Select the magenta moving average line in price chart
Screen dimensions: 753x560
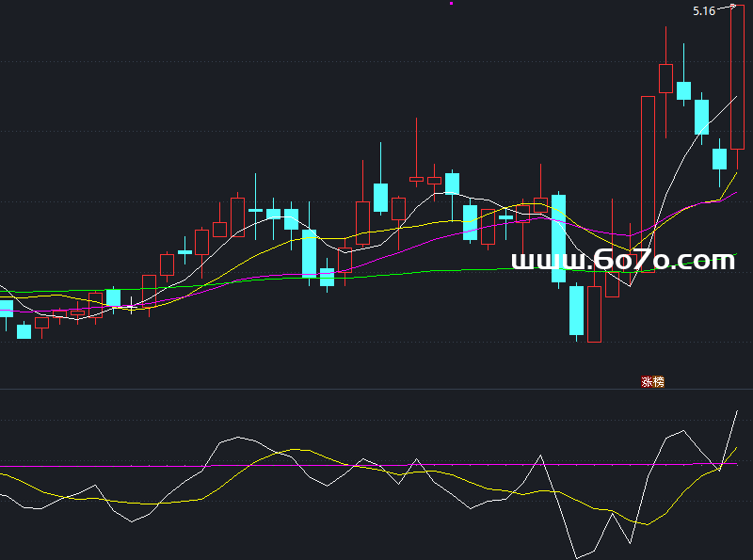pos(395,255)
